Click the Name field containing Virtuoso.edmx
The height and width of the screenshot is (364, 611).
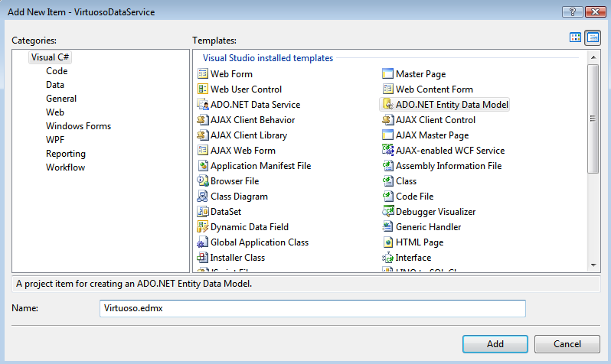[312, 308]
